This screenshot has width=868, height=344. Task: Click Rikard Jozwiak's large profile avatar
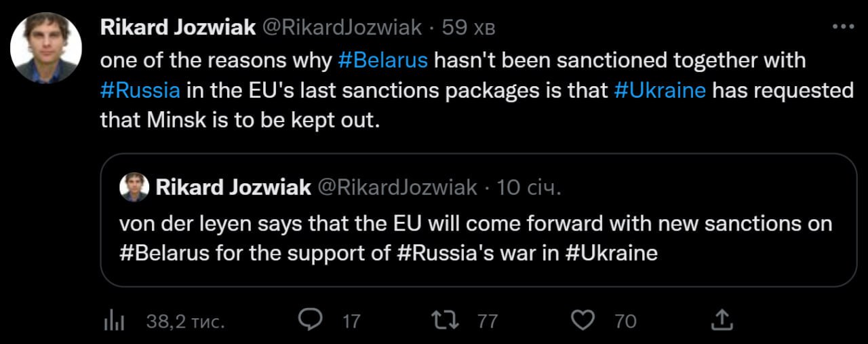[46, 47]
